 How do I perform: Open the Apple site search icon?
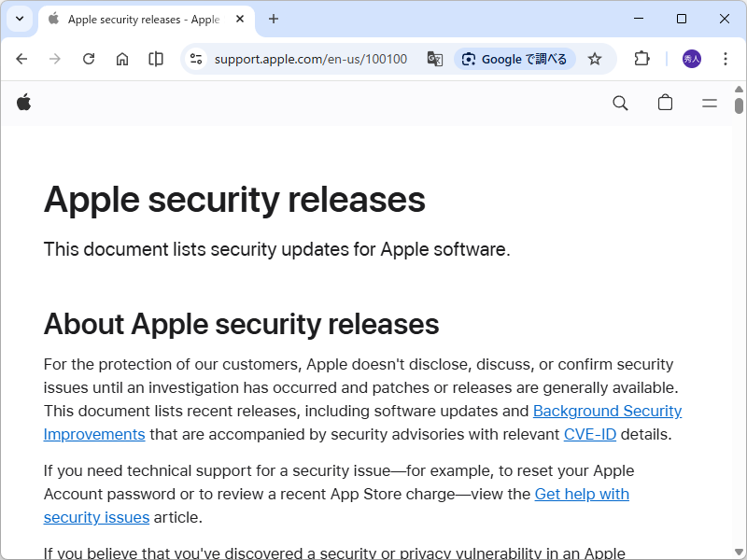coord(620,103)
